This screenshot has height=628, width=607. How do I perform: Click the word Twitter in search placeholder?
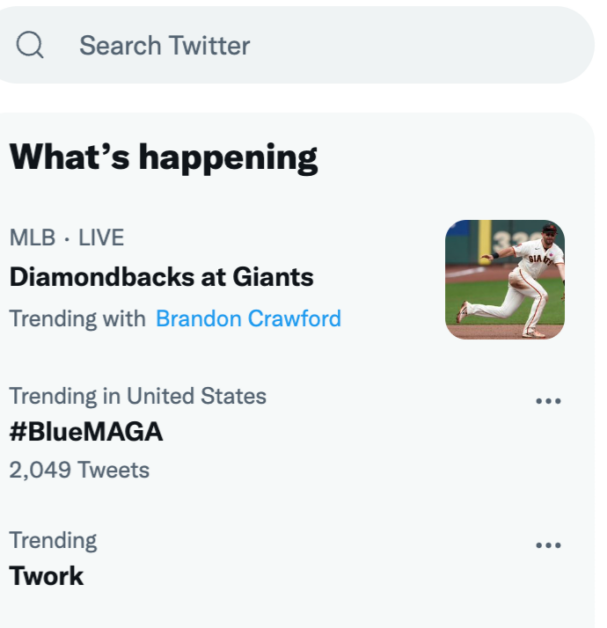209,45
